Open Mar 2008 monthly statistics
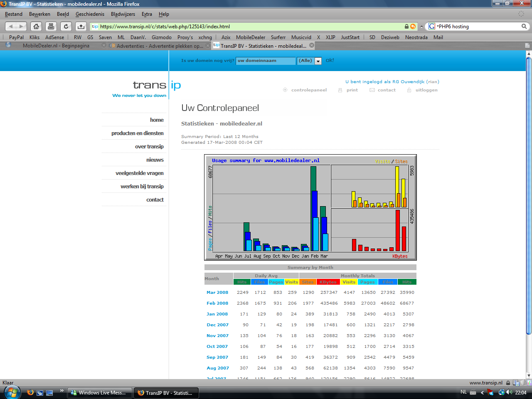The width and height of the screenshot is (532, 399). click(x=217, y=293)
